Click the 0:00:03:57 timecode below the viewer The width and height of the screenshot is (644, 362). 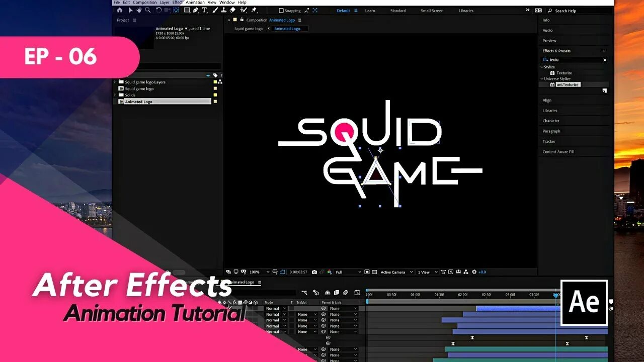298,272
